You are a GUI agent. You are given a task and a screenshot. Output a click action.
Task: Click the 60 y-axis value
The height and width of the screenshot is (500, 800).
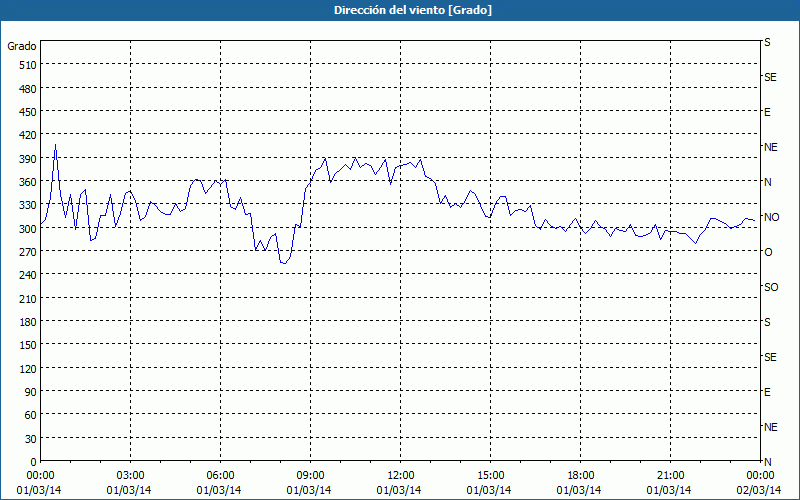click(31, 415)
